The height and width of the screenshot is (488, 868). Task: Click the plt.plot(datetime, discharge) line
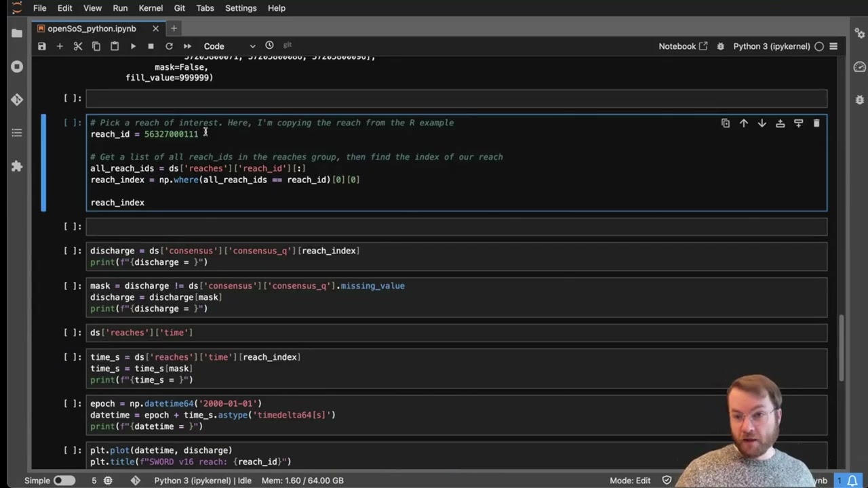coord(161,450)
